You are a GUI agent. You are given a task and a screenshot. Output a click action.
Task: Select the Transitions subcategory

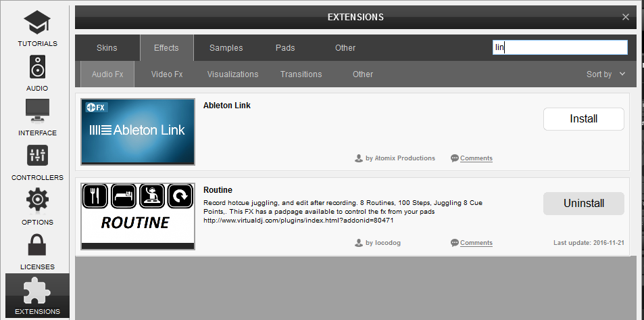(x=301, y=74)
